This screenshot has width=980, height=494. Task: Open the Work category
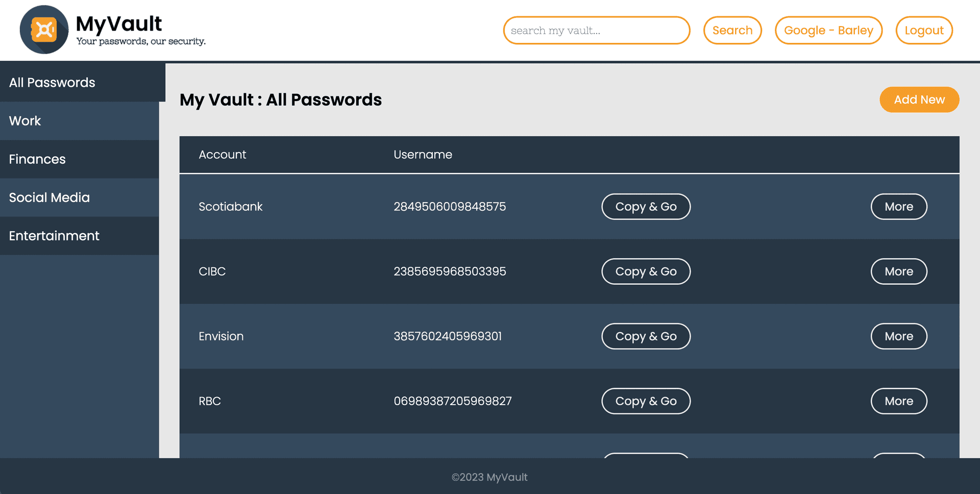tap(80, 121)
